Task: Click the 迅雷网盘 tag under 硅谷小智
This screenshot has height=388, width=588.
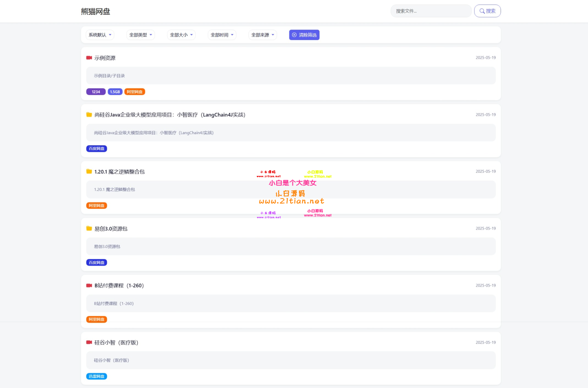Action: tap(97, 376)
